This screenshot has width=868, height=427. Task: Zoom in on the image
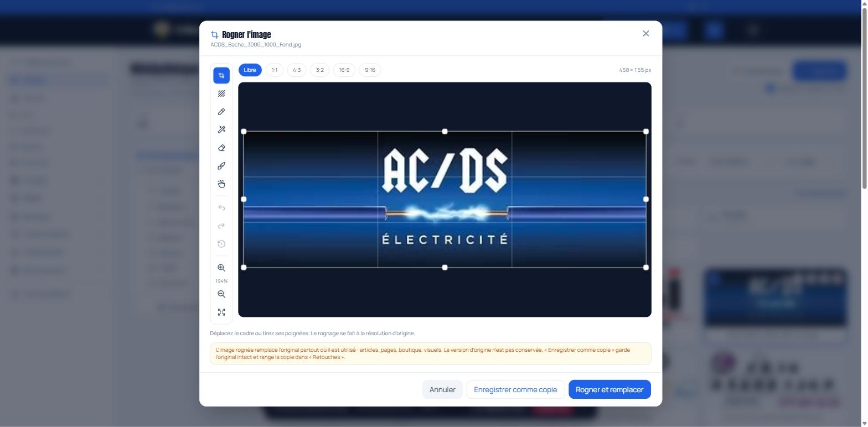221,268
